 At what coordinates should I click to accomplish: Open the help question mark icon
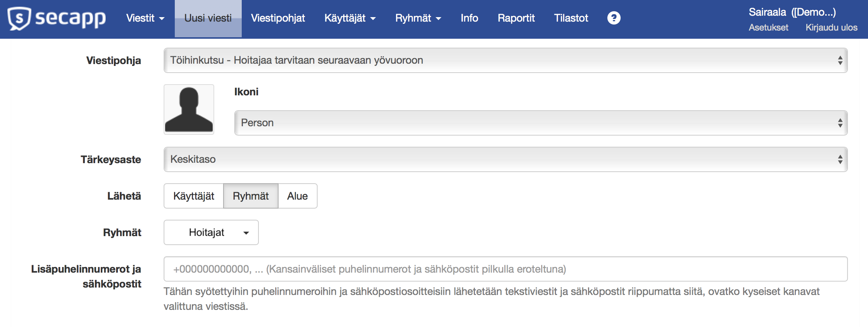[614, 18]
